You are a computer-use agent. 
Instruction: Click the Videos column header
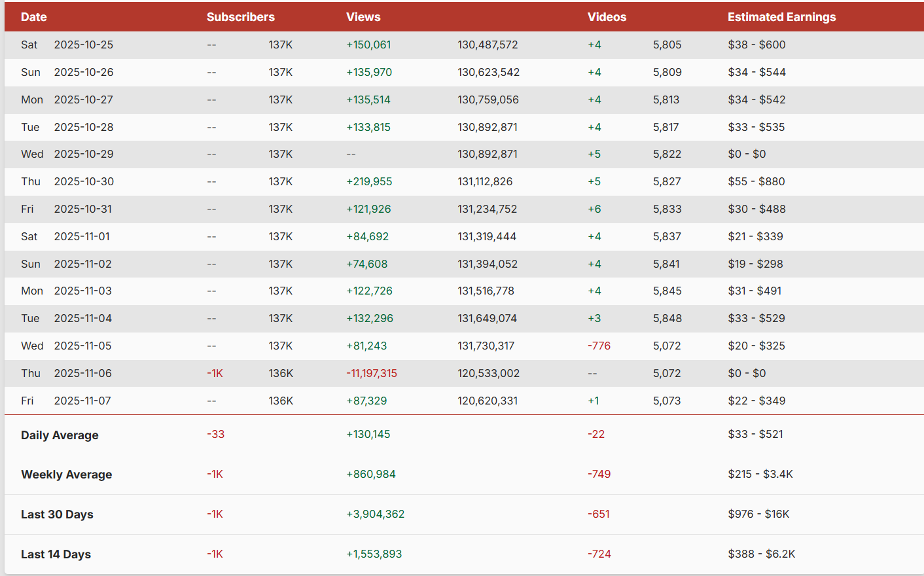point(607,17)
